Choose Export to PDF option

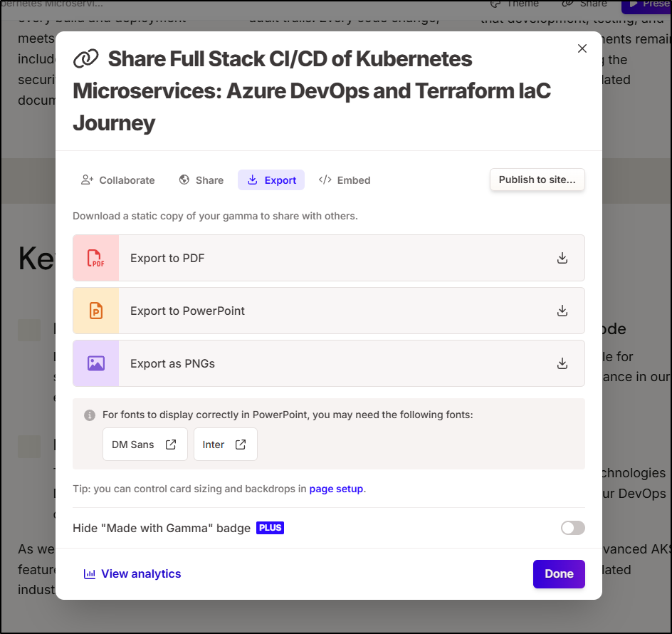pos(329,259)
